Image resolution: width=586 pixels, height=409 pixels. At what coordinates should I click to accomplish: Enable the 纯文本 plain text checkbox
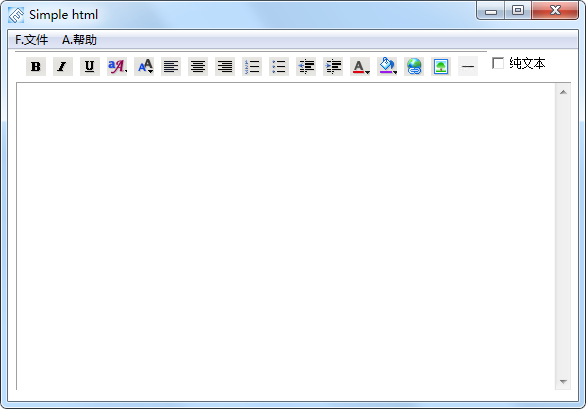tap(498, 63)
